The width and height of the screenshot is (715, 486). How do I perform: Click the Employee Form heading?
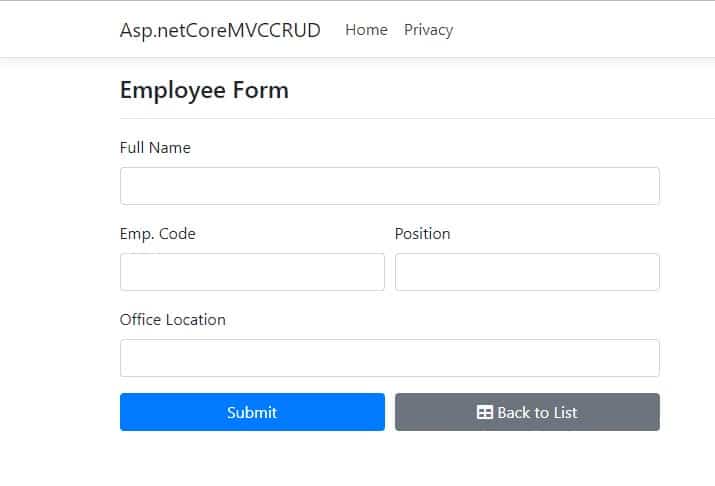(204, 90)
